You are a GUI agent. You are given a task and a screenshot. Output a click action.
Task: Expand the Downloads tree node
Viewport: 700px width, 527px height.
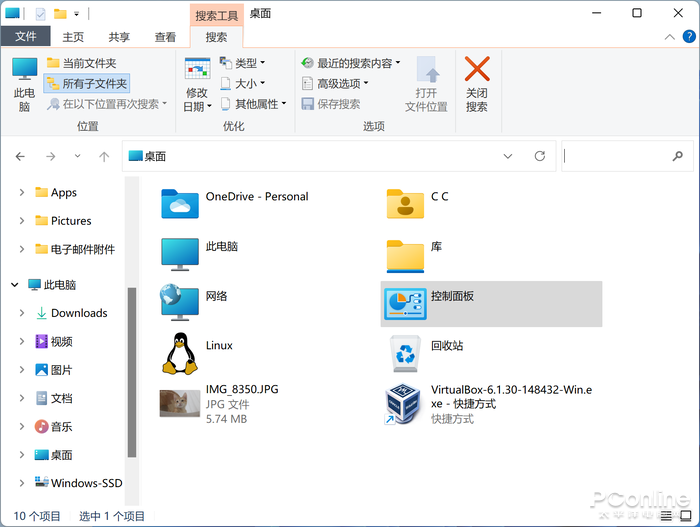tap(21, 313)
